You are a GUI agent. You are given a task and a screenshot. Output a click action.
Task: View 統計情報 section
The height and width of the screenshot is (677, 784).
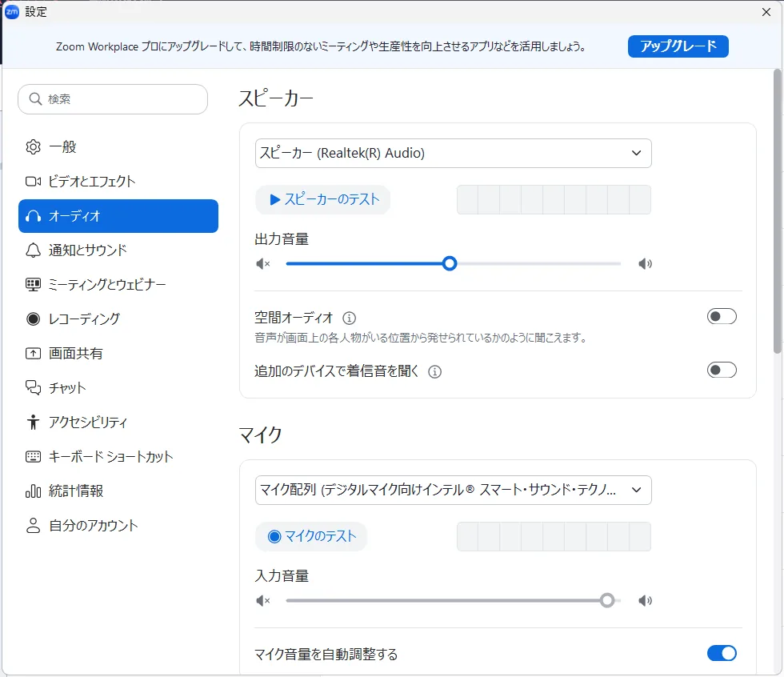pos(118,491)
